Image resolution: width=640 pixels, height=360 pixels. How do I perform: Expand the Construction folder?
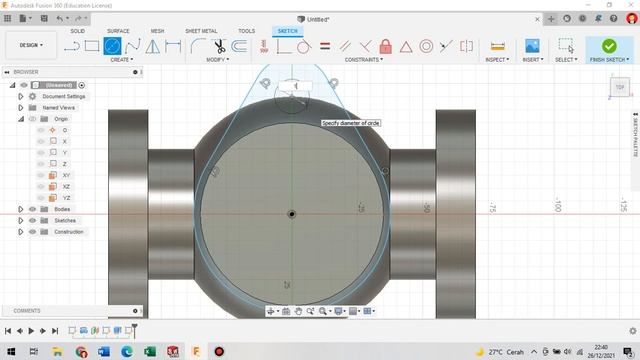click(20, 232)
